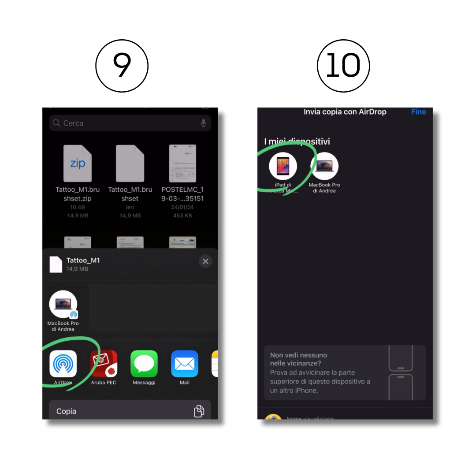
Task: Tap the 'I miei dispositivi' heading
Action: (297, 141)
